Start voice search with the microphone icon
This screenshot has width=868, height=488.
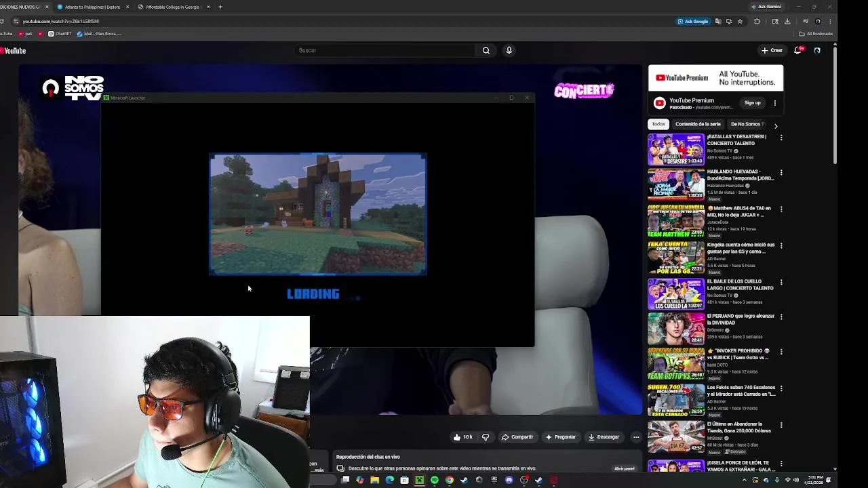509,50
